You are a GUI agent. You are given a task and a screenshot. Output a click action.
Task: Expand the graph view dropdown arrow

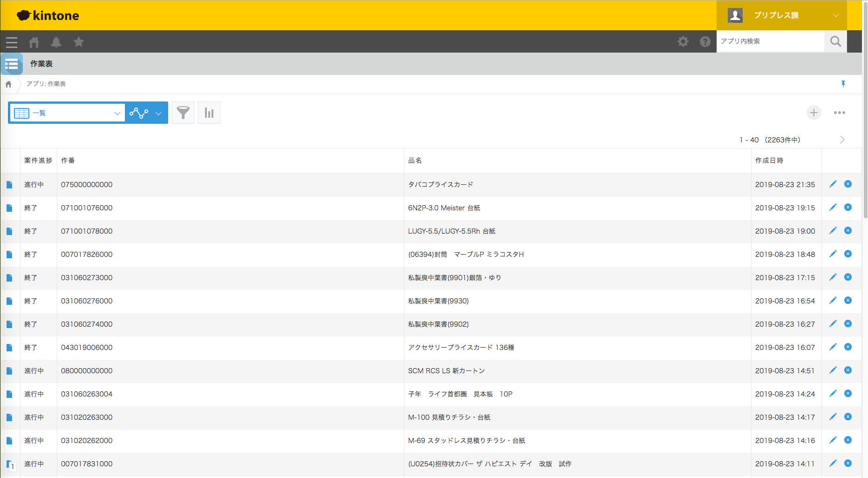click(x=158, y=113)
